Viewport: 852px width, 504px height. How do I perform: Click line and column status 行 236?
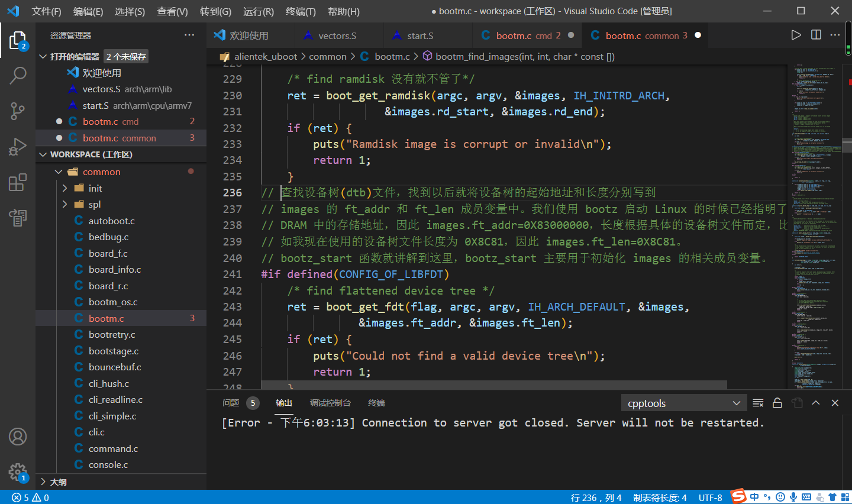(x=596, y=497)
